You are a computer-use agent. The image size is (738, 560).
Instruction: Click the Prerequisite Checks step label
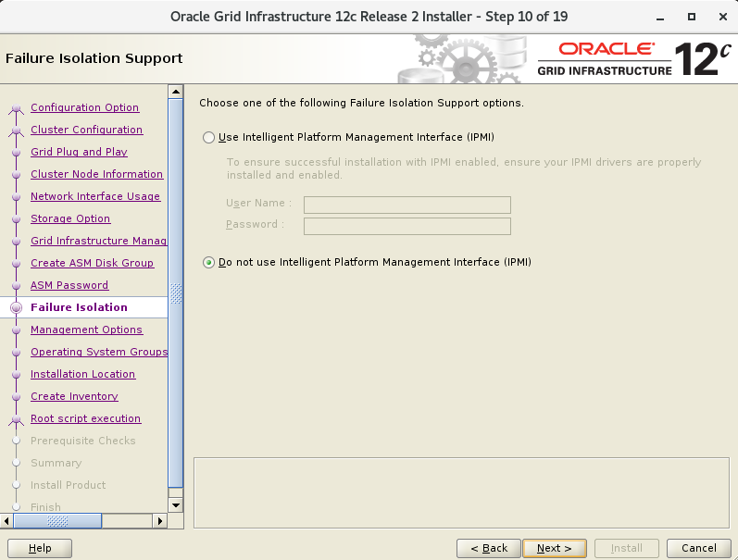pos(82,441)
